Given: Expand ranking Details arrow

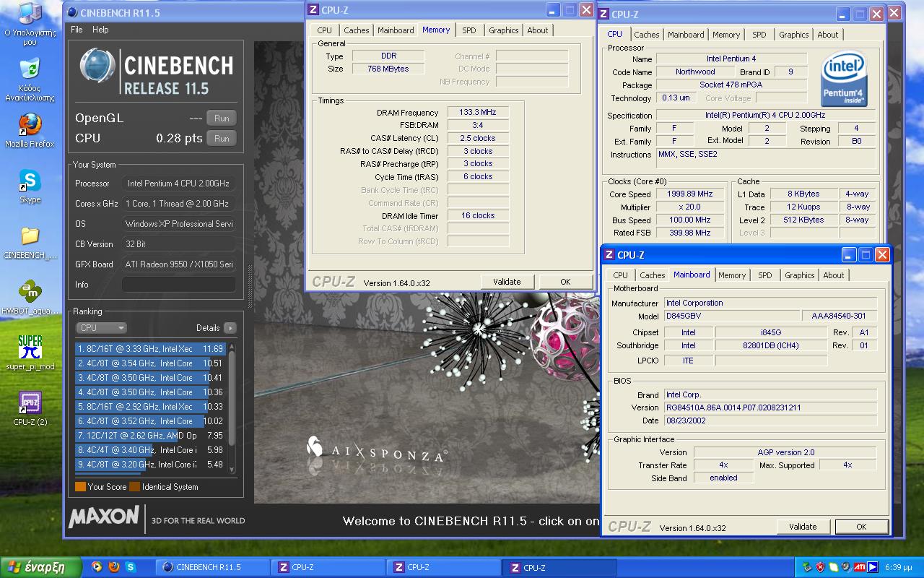Looking at the screenshot, I should [230, 328].
